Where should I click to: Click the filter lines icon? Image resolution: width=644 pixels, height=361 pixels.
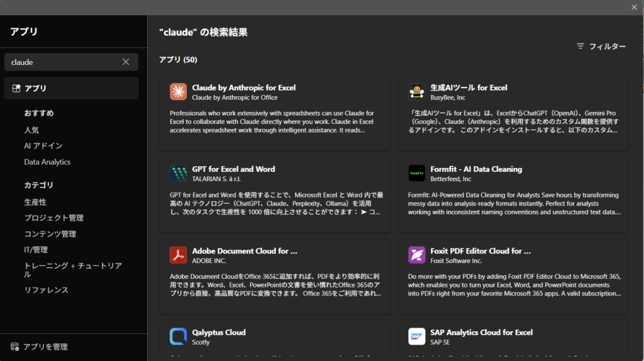point(580,47)
